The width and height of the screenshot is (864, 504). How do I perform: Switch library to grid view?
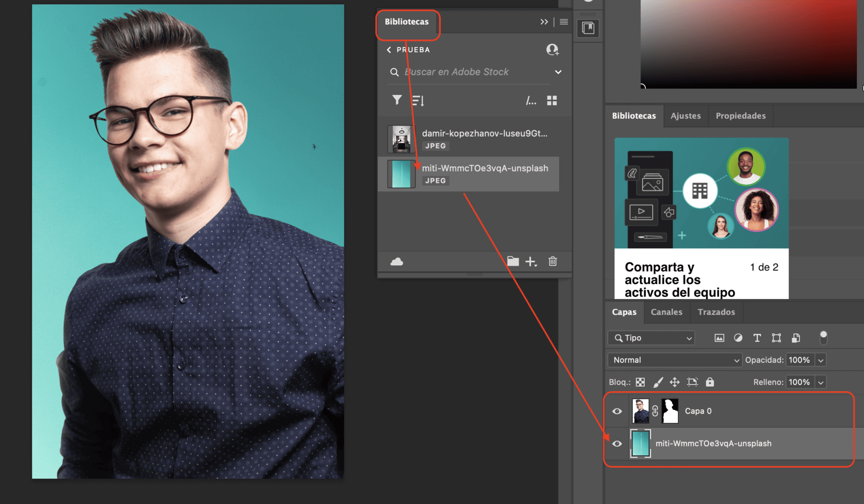point(552,100)
